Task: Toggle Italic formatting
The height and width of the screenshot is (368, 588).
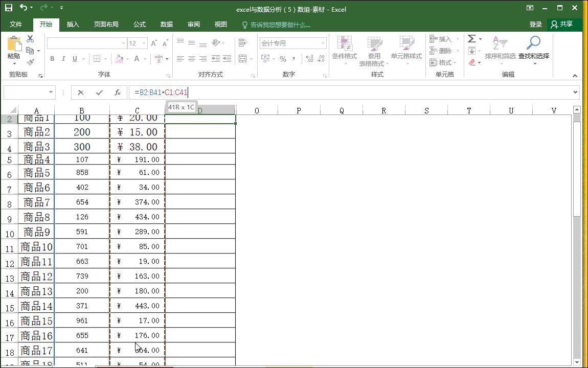Action: 63,59
